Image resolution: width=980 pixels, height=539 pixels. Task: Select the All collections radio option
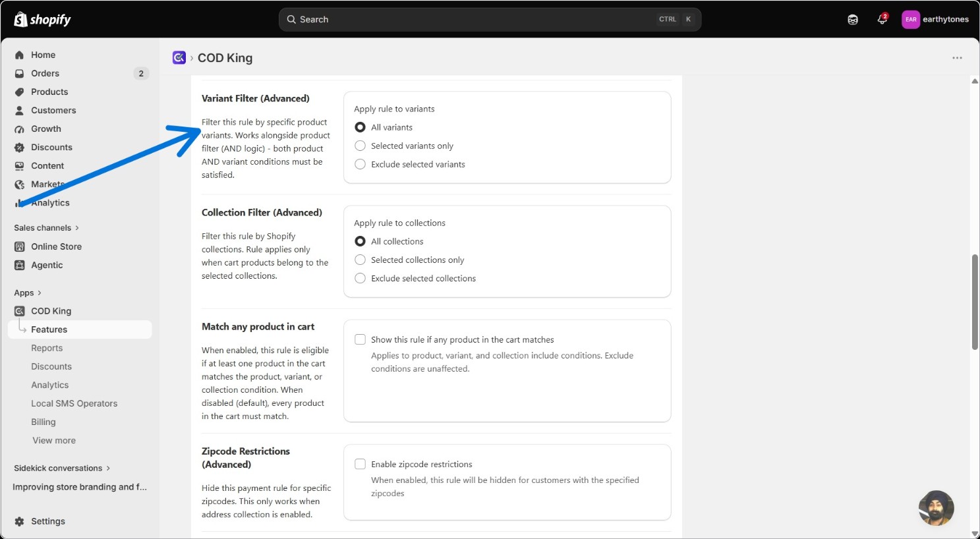click(x=360, y=241)
